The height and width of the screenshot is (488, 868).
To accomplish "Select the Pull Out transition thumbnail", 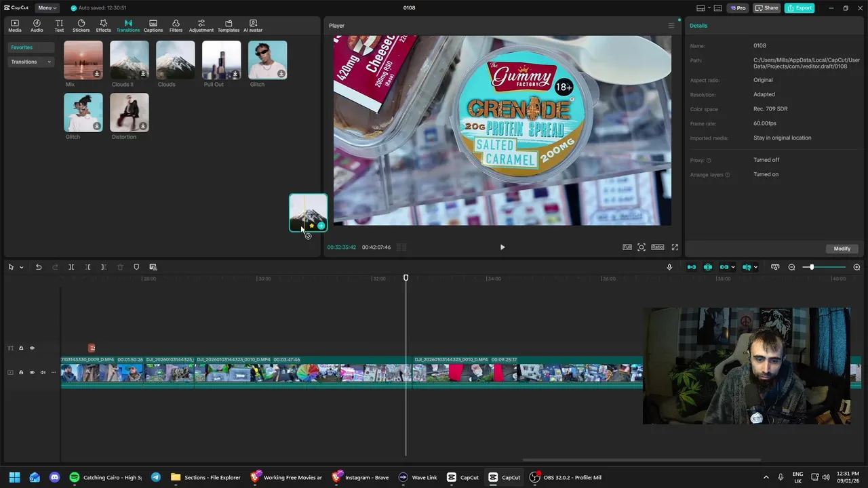I will (x=222, y=60).
